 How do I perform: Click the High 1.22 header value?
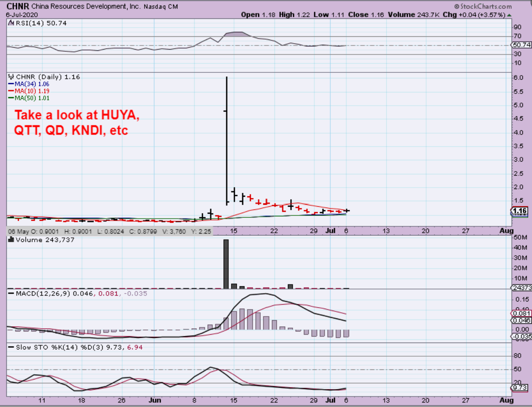click(294, 15)
